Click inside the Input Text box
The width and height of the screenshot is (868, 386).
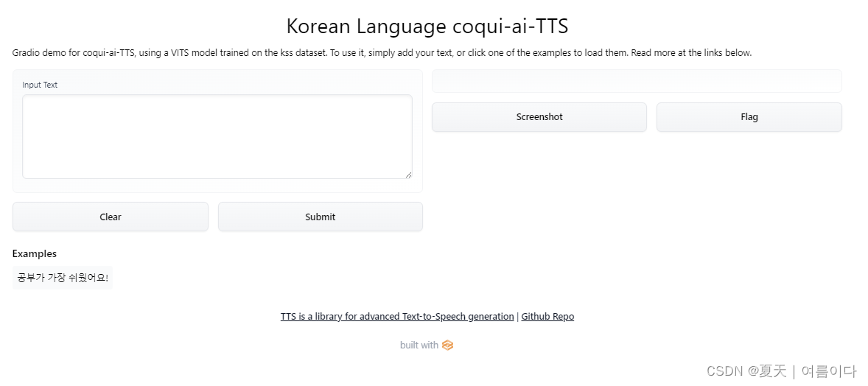click(x=217, y=136)
